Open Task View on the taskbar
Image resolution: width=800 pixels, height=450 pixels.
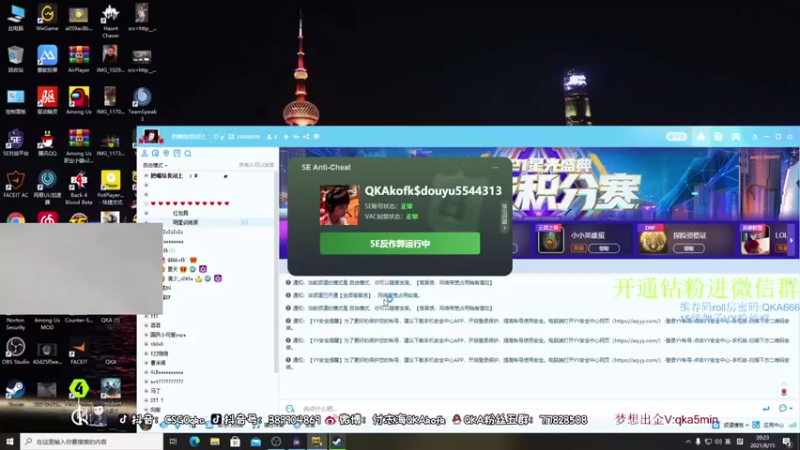(x=173, y=441)
